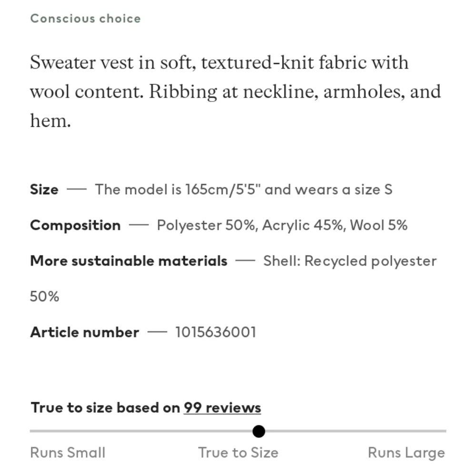Click the True to size based on heading
This screenshot has height=476, width=476.
coord(106,407)
